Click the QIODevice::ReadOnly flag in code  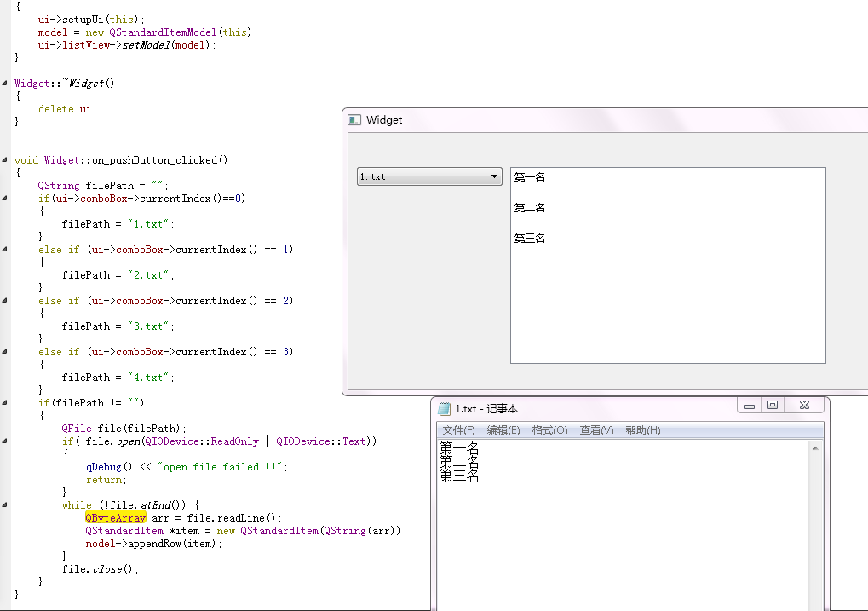[x=202, y=441]
